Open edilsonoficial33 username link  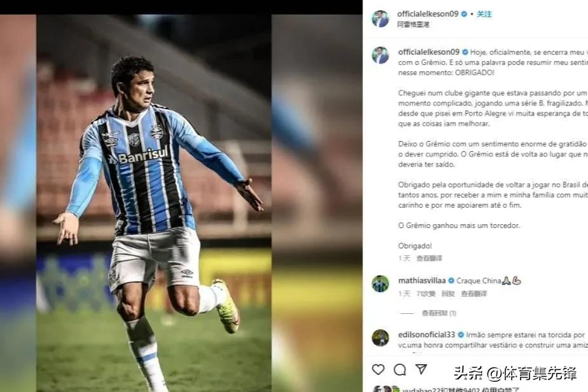point(427,334)
